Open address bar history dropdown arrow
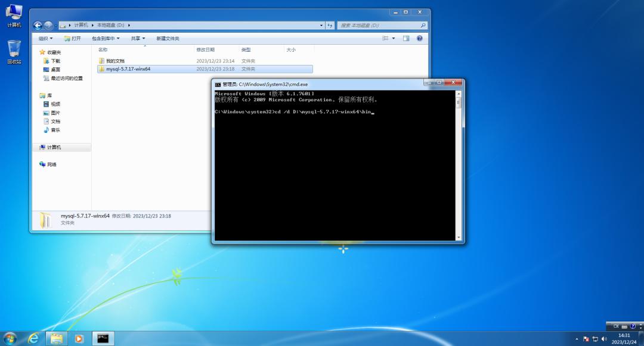Image resolution: width=644 pixels, height=346 pixels. coord(321,26)
